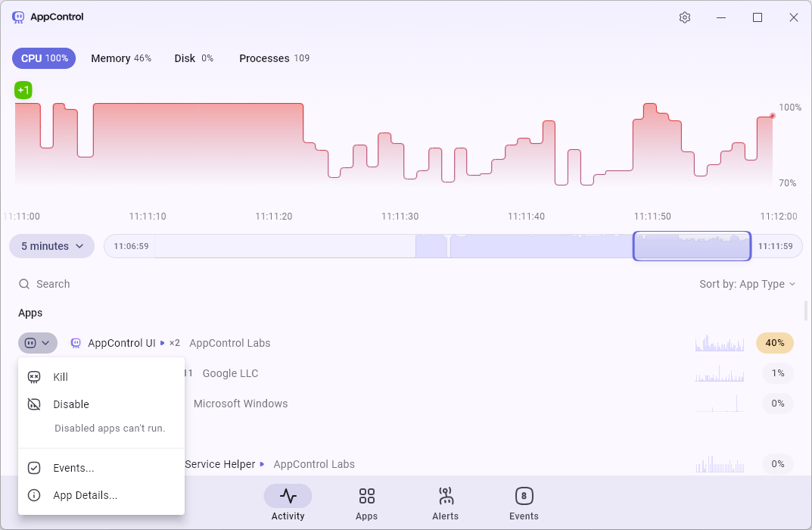The width and height of the screenshot is (812, 530).
Task: Open the settings gear icon
Action: [685, 17]
